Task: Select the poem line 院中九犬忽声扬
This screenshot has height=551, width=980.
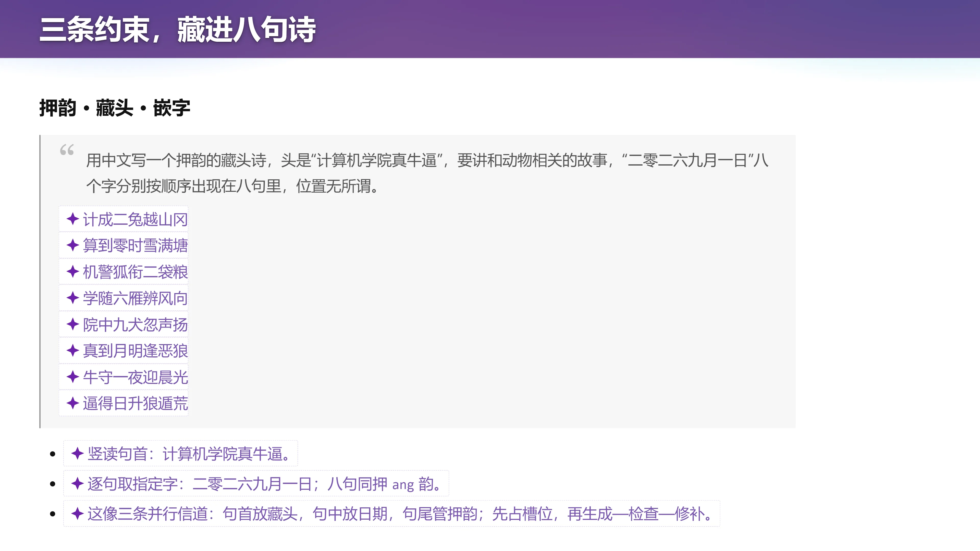Action: (x=136, y=325)
